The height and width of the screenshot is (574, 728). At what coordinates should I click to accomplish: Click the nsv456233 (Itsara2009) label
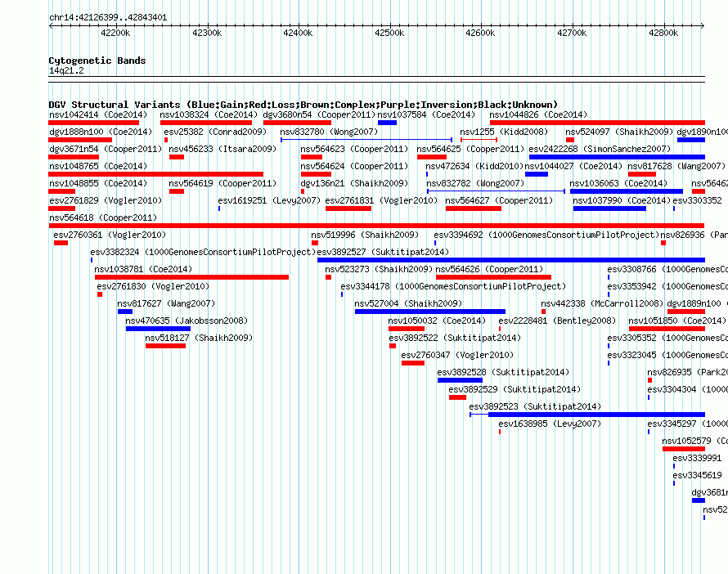pyautogui.click(x=222, y=149)
